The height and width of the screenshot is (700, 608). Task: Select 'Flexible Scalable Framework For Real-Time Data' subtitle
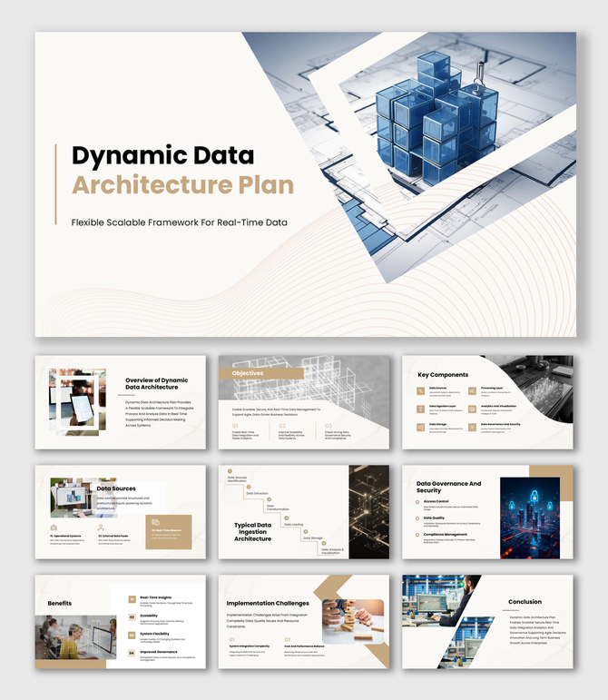tap(180, 222)
